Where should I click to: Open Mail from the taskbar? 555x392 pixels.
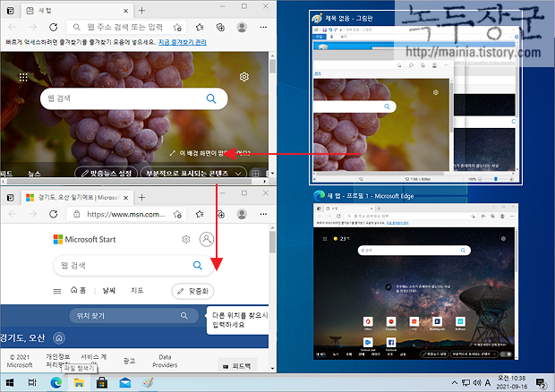(x=125, y=382)
